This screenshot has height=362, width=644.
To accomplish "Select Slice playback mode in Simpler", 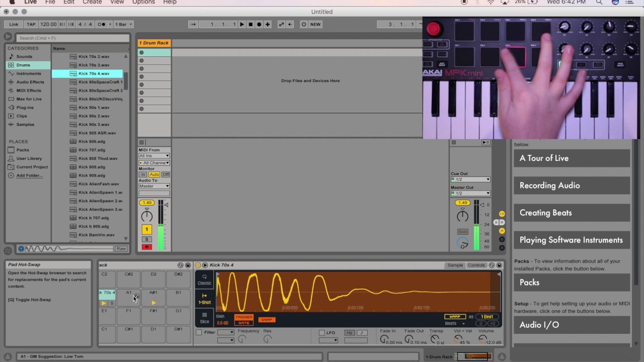I will [x=204, y=318].
